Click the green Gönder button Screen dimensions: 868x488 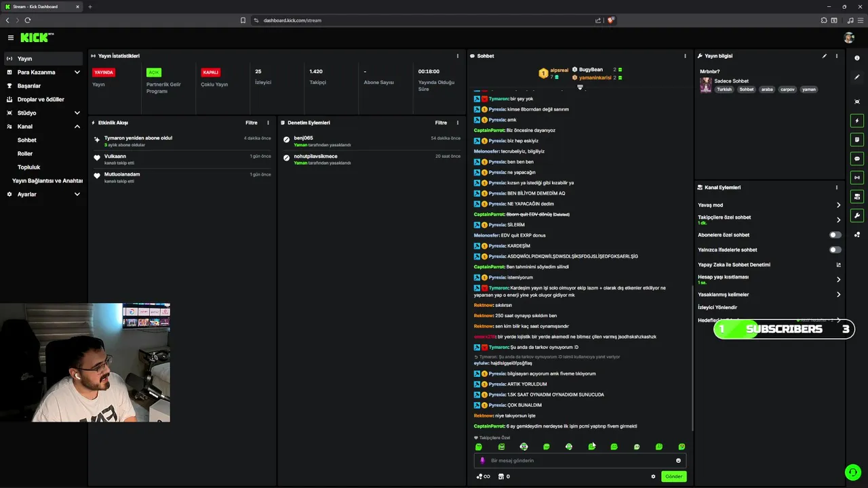click(673, 476)
